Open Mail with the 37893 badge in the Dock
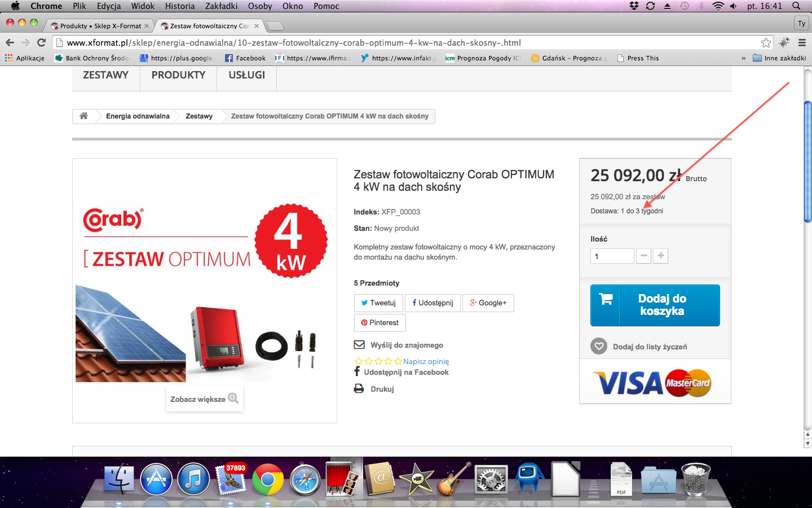812x508 pixels. [x=231, y=479]
